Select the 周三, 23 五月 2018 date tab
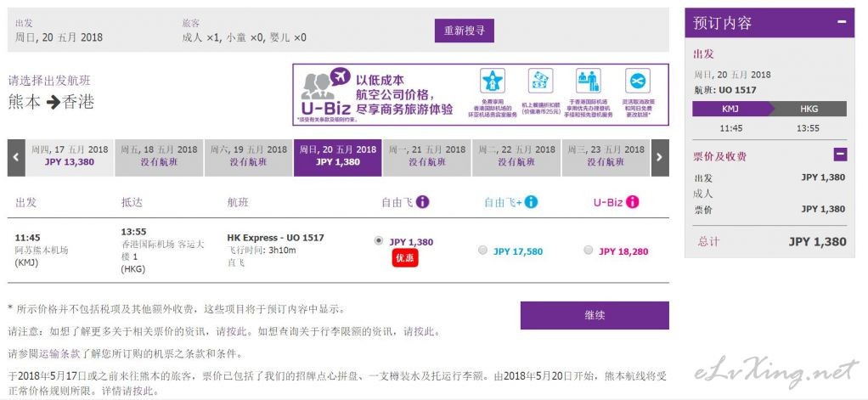This screenshot has height=400, width=868. tap(606, 157)
